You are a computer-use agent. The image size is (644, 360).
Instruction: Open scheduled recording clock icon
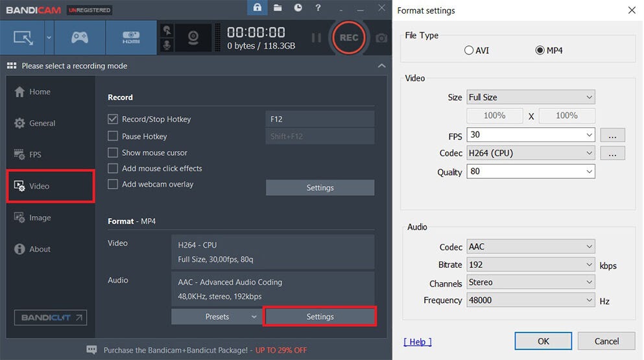298,7
